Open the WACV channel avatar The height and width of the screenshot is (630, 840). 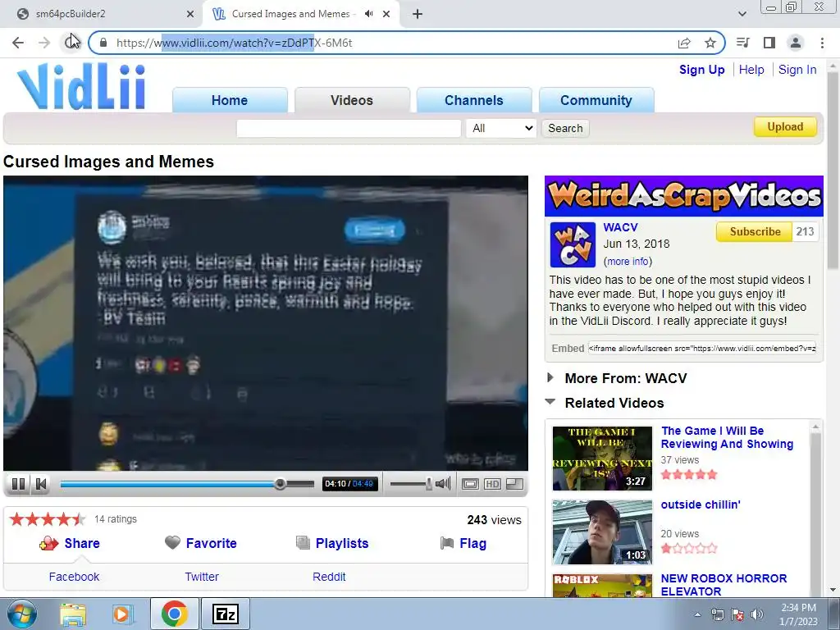573,244
